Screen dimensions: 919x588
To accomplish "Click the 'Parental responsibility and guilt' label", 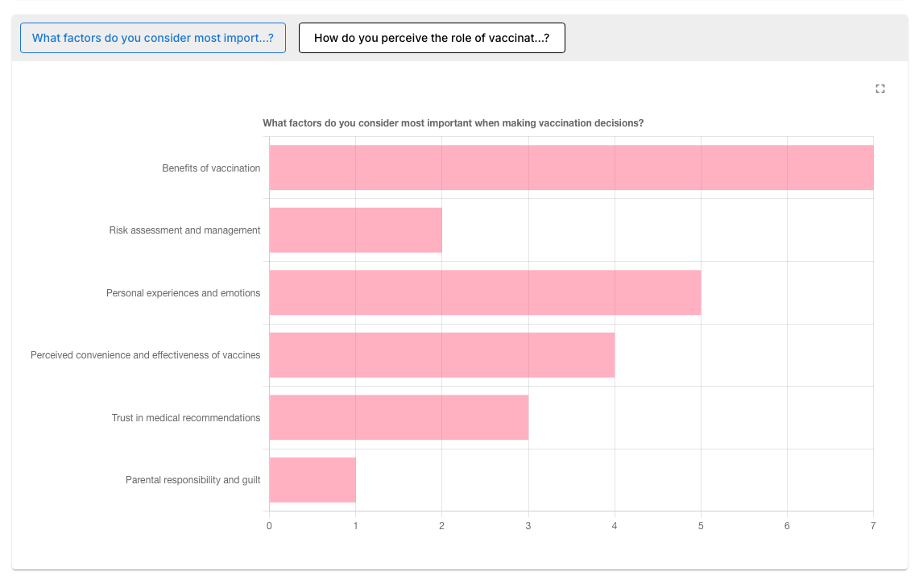I will tap(192, 480).
